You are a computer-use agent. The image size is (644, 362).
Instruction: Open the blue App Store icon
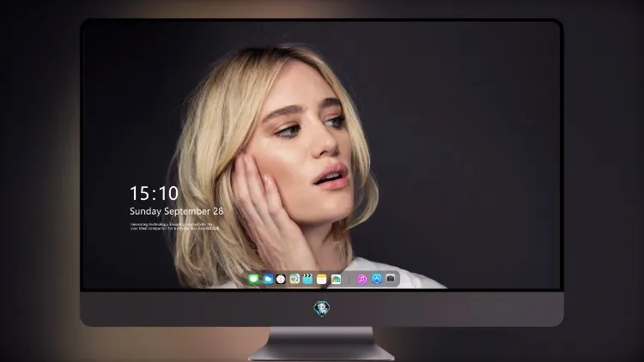(x=377, y=279)
